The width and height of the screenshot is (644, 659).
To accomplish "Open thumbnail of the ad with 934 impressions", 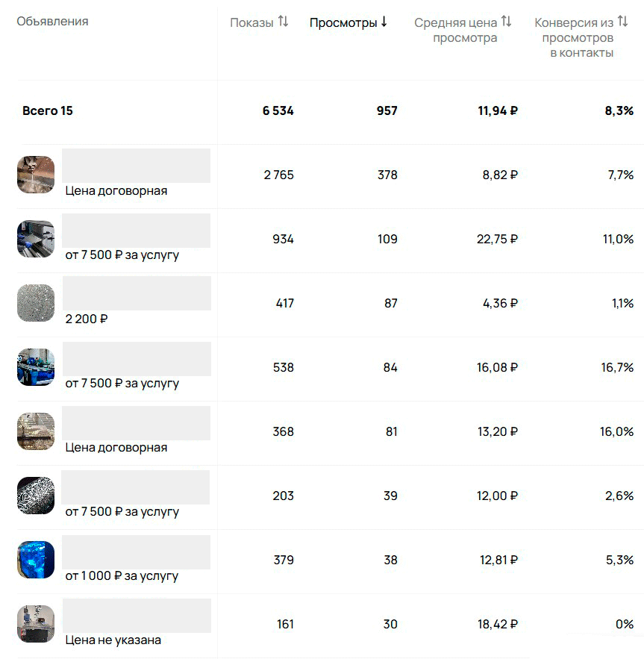I will point(36,239).
